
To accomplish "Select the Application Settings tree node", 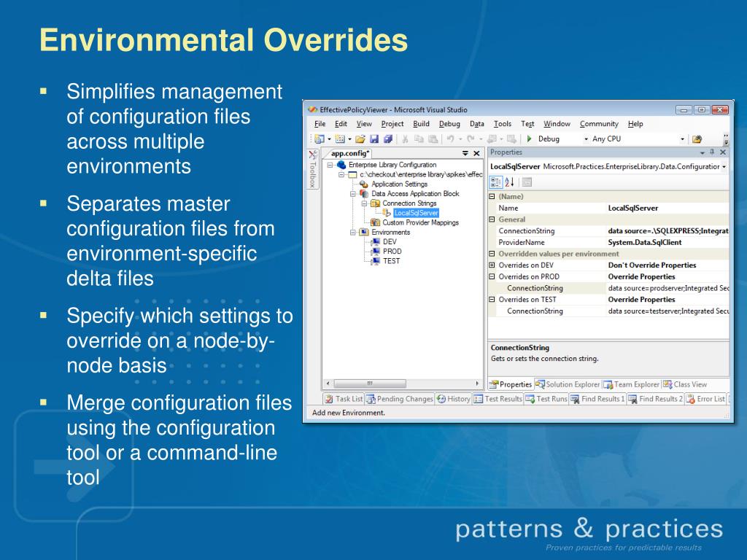I will click(399, 184).
